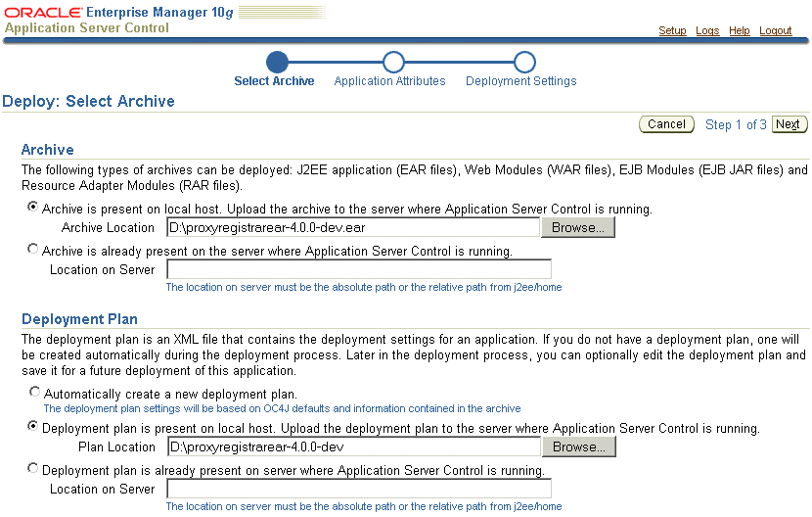Click the OC4J defaults hint text

pos(282,408)
